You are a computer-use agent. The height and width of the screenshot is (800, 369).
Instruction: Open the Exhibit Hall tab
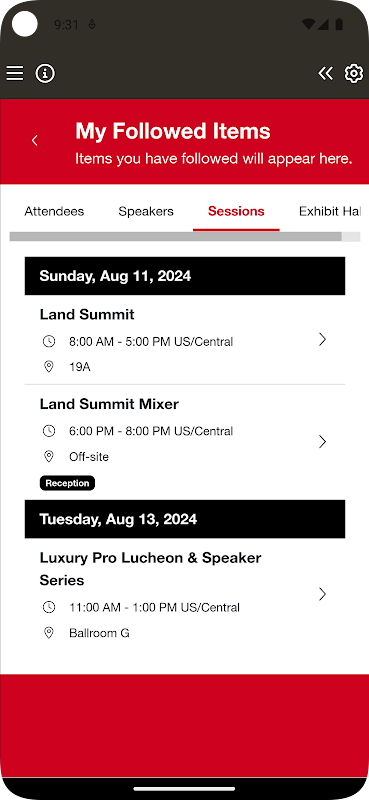[x=330, y=211]
